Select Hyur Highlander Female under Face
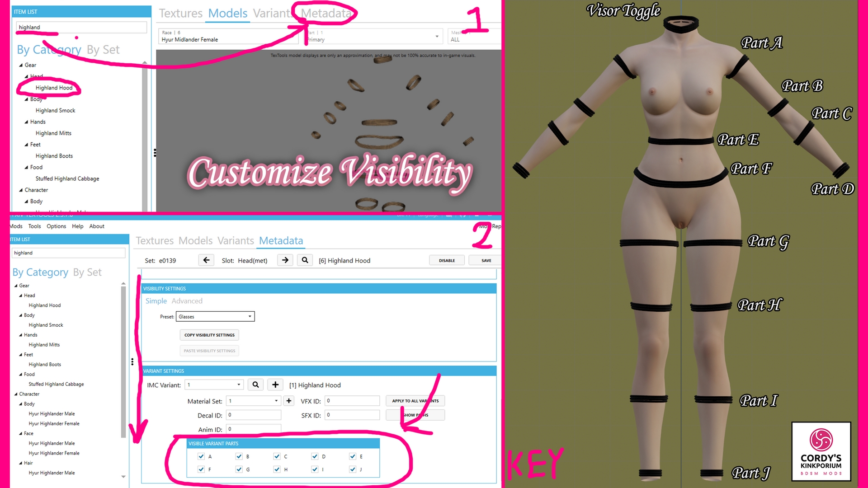Image resolution: width=868 pixels, height=488 pixels. [54, 453]
